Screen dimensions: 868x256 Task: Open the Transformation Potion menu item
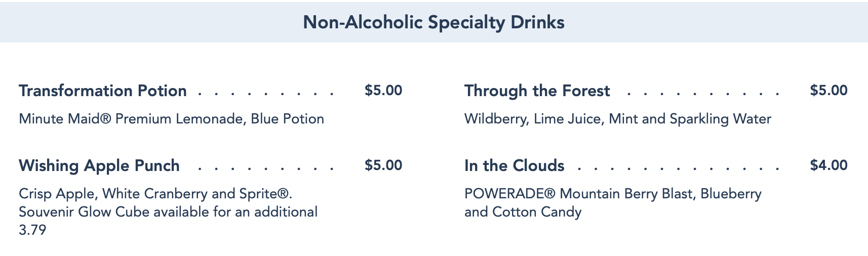(x=103, y=91)
